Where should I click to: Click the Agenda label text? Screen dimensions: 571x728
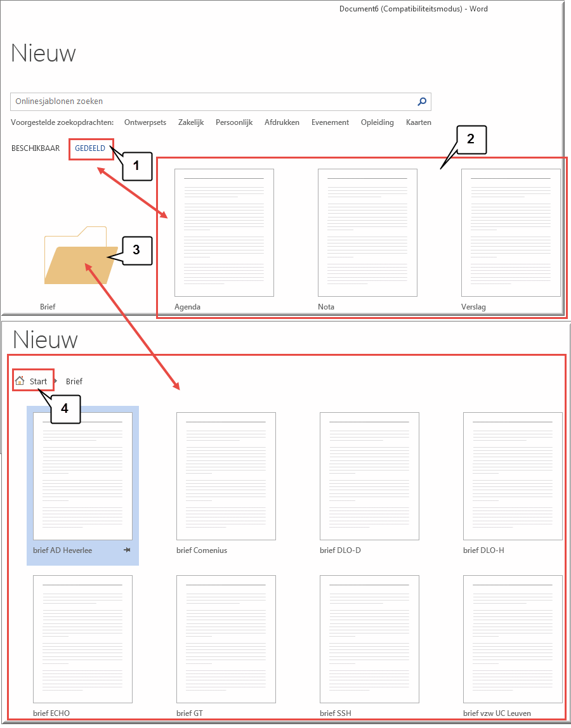coord(187,307)
